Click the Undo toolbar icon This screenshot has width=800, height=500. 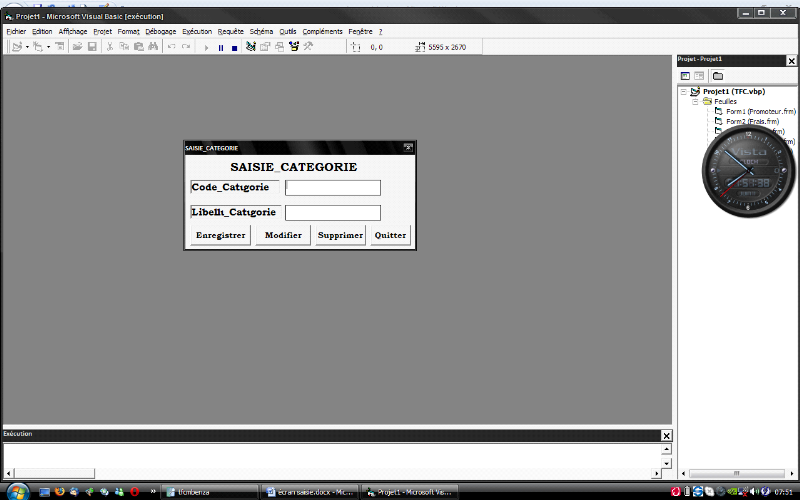(171, 47)
